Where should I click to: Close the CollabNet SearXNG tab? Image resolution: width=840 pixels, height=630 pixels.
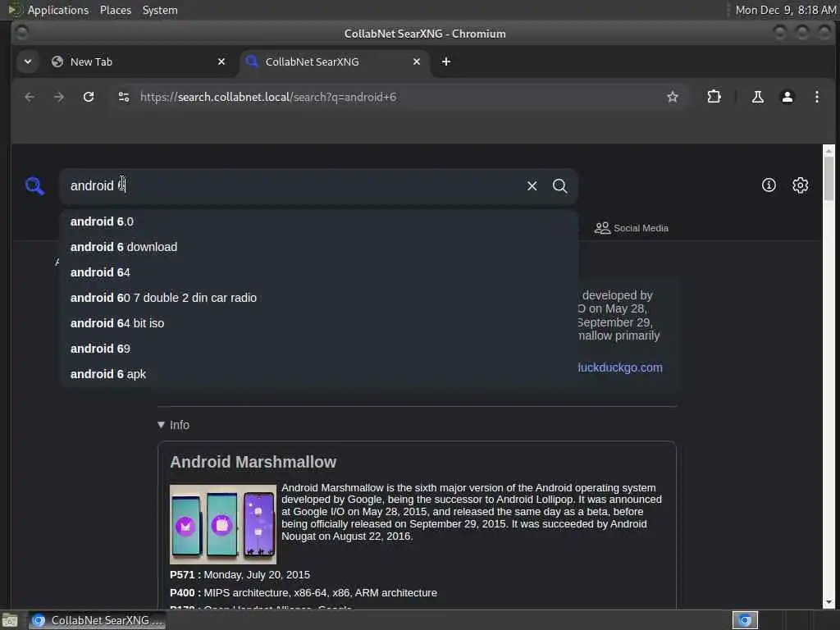point(416,62)
